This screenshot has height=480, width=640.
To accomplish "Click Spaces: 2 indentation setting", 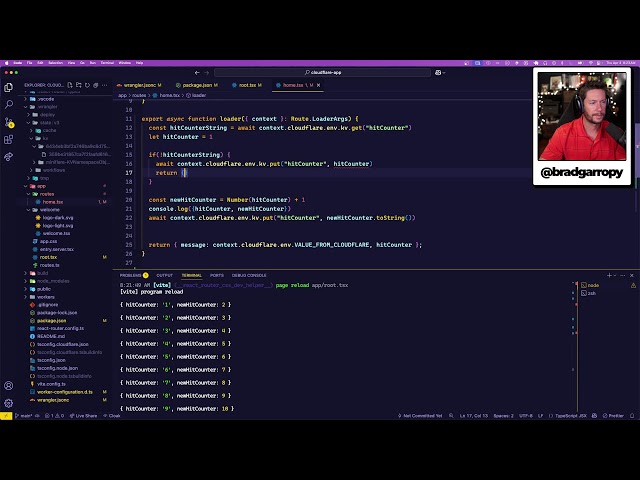I will [x=503, y=416].
